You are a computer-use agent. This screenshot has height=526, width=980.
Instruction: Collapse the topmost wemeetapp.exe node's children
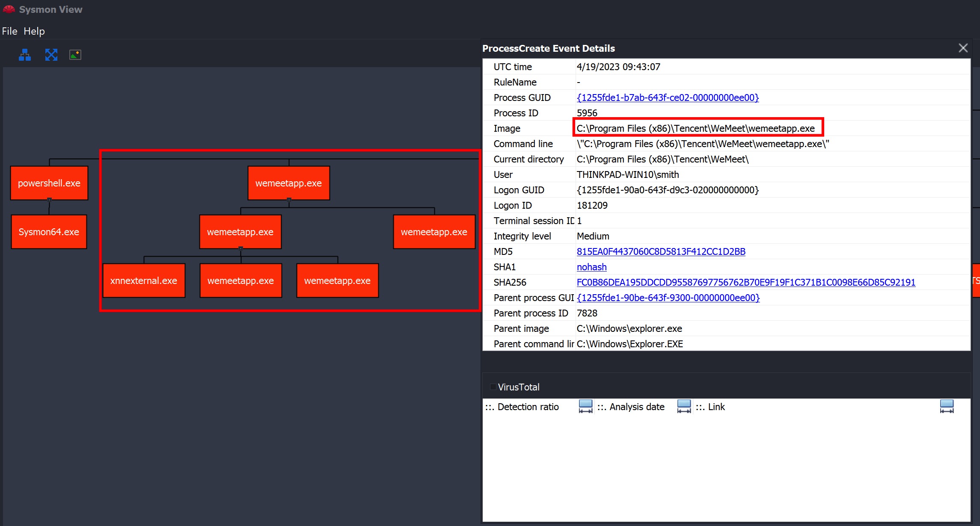point(289,200)
